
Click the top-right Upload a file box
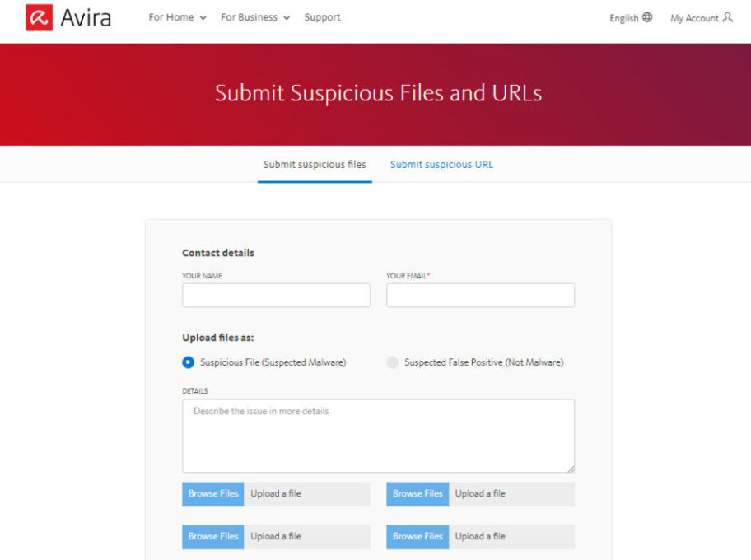(511, 494)
